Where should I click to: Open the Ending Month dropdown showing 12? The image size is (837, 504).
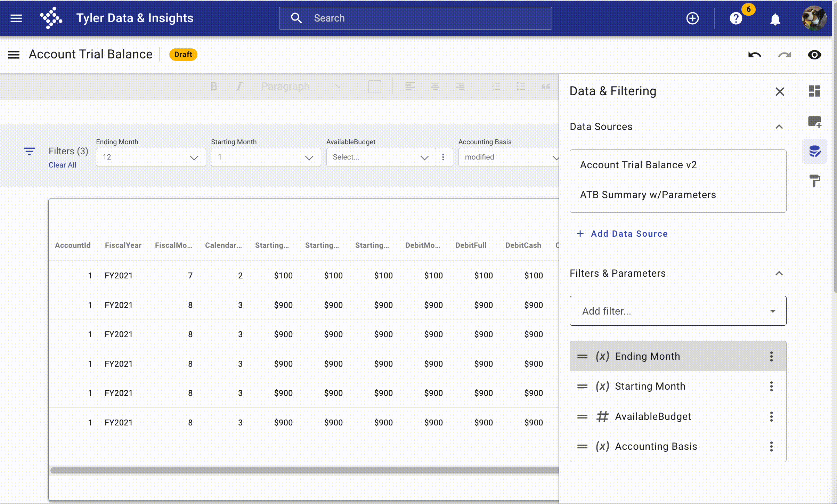tap(151, 157)
